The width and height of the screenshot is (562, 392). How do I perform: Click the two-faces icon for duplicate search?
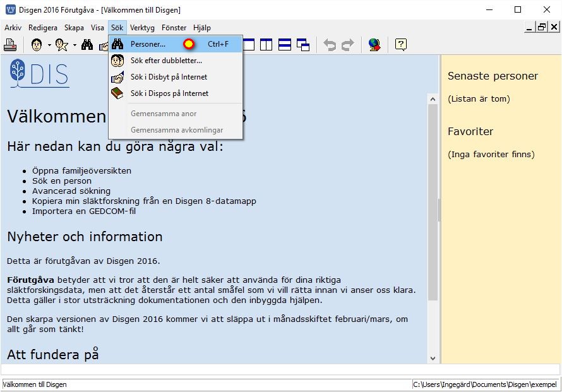click(x=117, y=61)
